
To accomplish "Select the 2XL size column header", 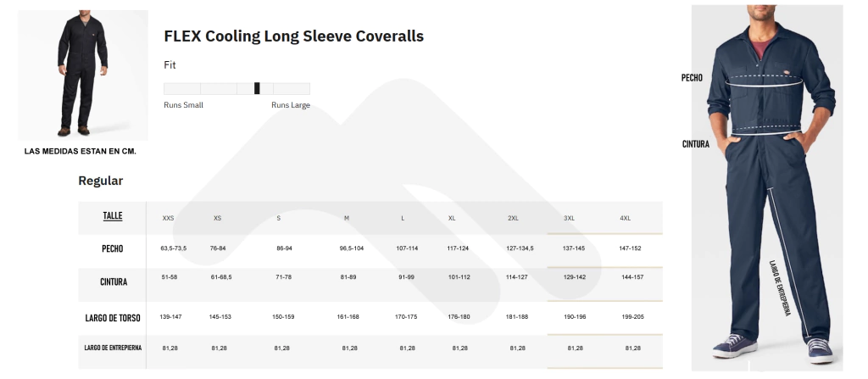I will click(x=513, y=218).
